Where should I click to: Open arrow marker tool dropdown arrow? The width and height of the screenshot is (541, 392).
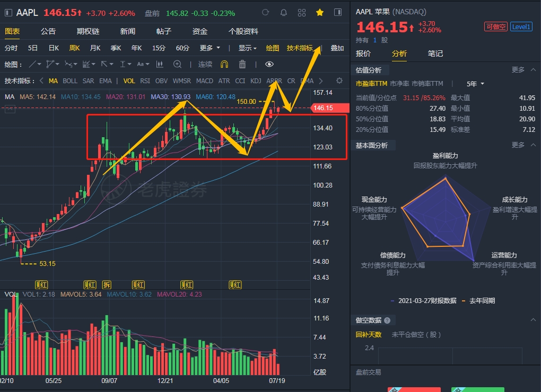coord(111,65)
